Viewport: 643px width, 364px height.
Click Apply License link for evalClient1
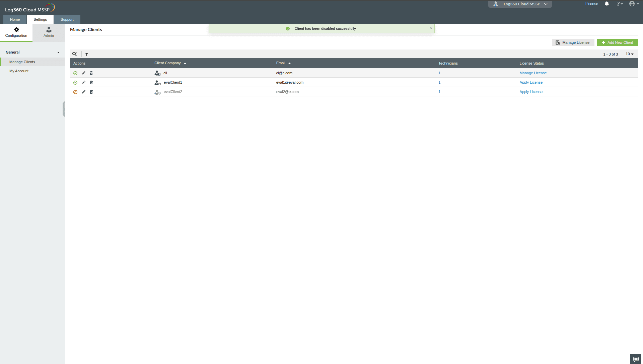(x=530, y=82)
